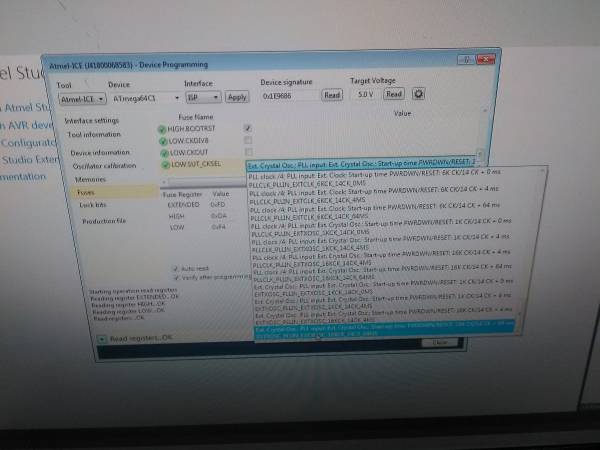Click log line Starting operation read registers
The width and height of the screenshot is (600, 450).
click(x=133, y=291)
